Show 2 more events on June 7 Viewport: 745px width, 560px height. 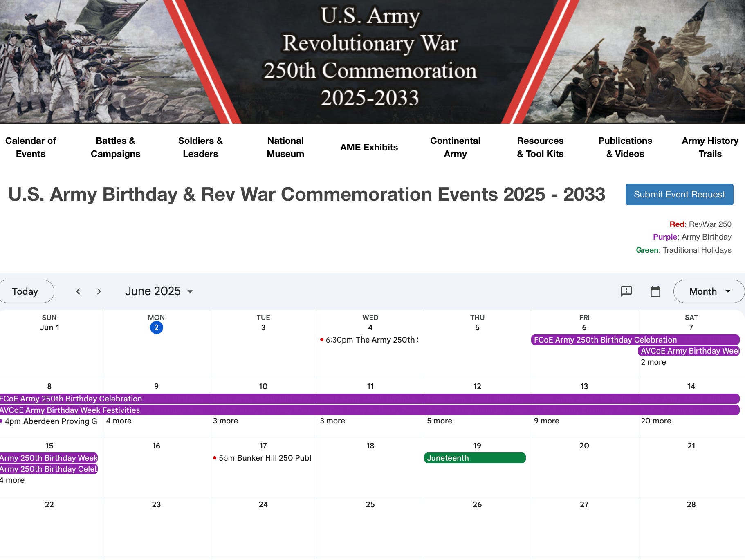653,362
